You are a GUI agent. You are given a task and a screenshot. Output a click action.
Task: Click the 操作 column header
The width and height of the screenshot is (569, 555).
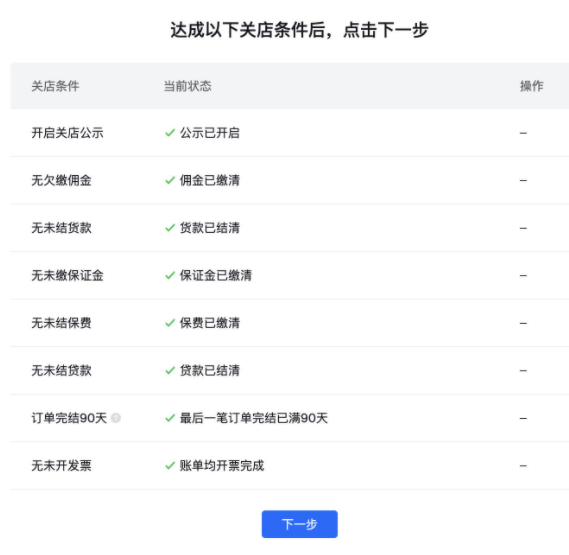coord(532,86)
